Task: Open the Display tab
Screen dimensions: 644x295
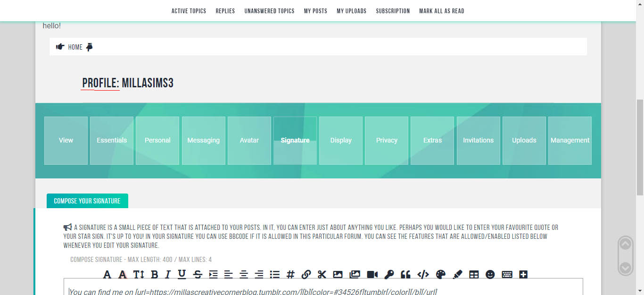Action: point(341,141)
